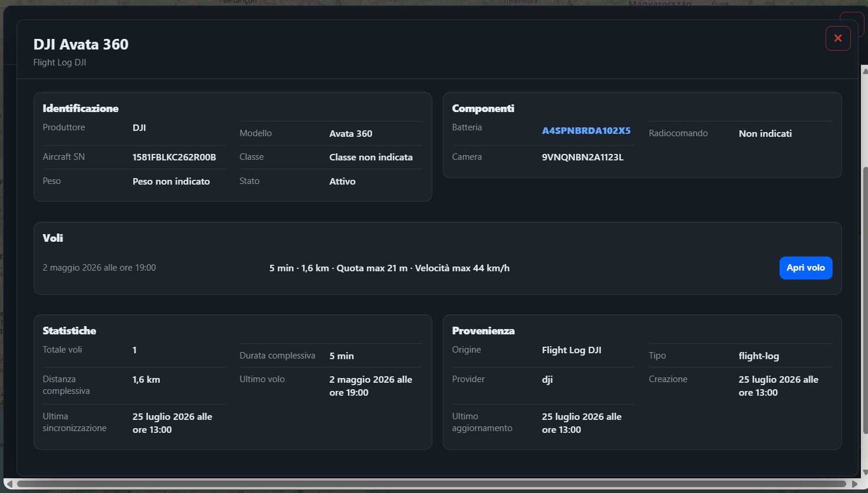The width and height of the screenshot is (868, 493).
Task: Click the Camera field label
Action: pos(467,157)
